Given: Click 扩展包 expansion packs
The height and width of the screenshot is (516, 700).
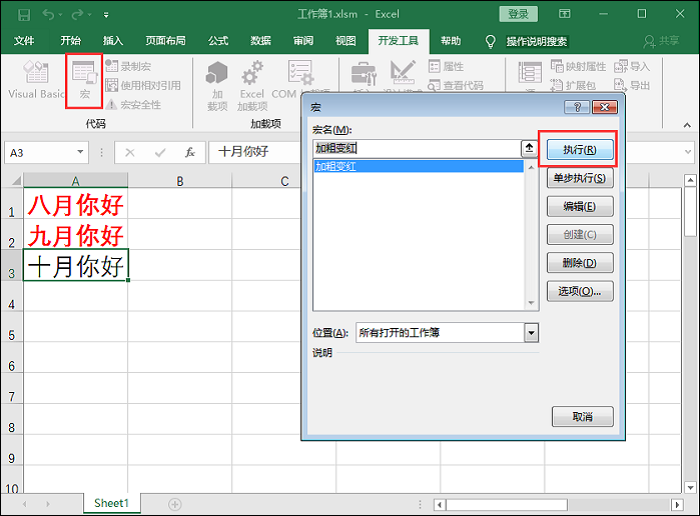Looking at the screenshot, I should point(573,85).
